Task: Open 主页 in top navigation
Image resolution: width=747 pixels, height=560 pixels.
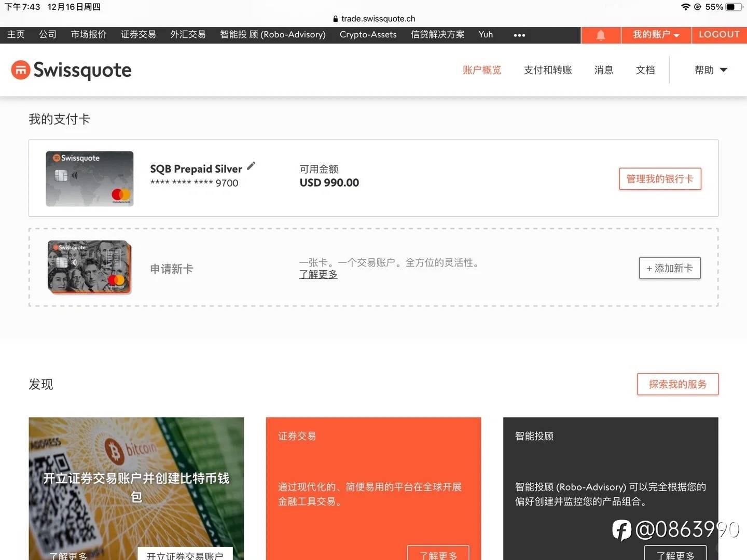Action: coord(16,34)
